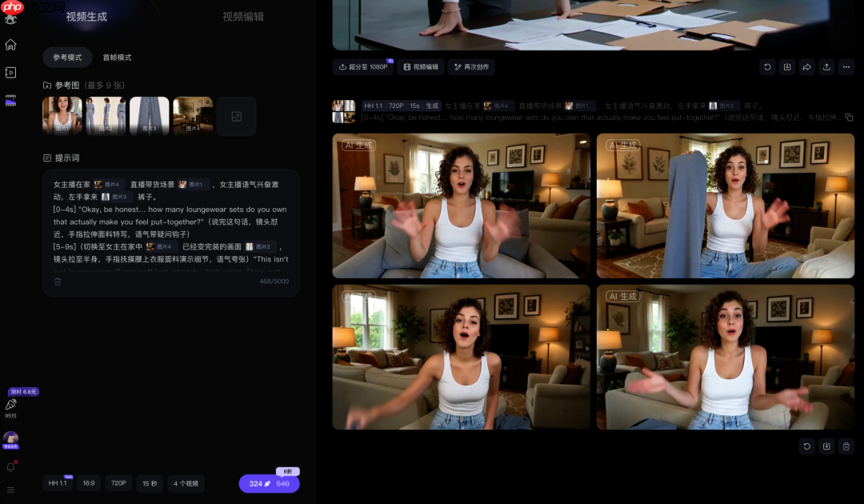Open bottom-right generated video thumbnail
Image resolution: width=864 pixels, height=504 pixels.
[x=726, y=357]
